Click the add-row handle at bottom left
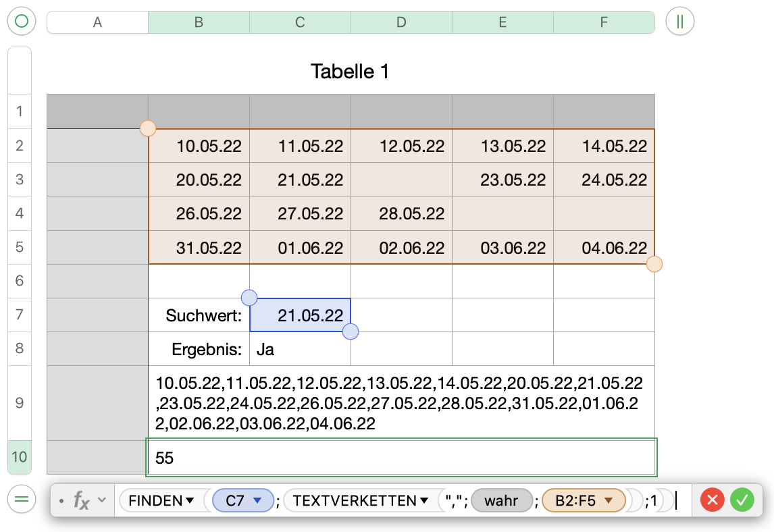 tap(21, 500)
